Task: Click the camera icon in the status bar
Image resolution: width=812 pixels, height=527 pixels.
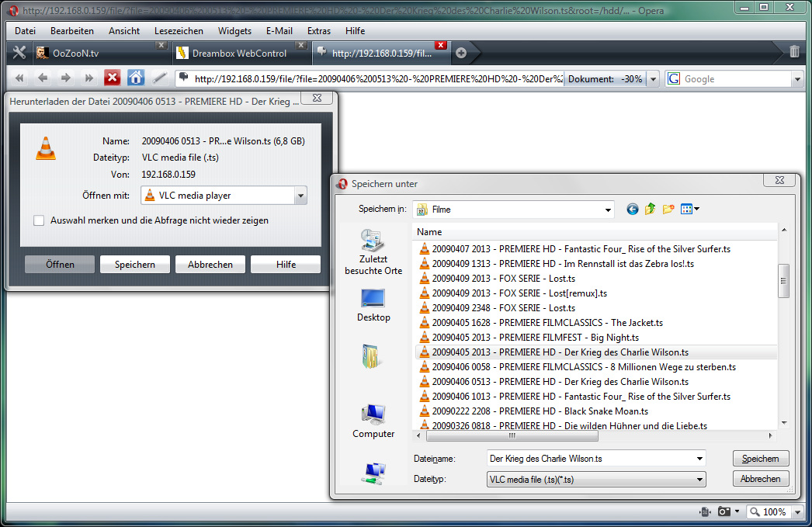Action: click(724, 512)
